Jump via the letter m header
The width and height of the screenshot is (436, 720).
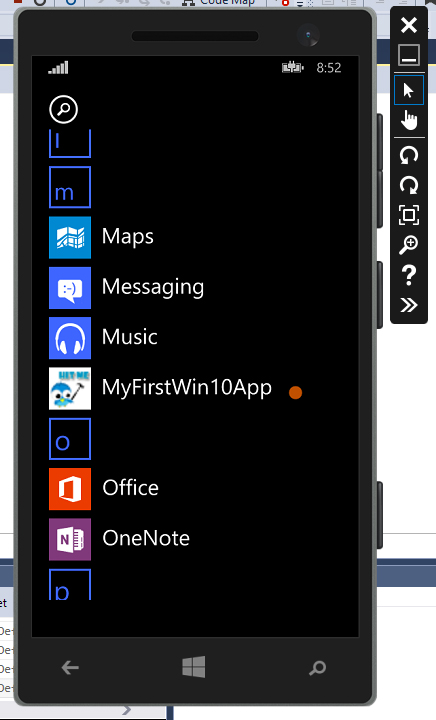coord(70,187)
